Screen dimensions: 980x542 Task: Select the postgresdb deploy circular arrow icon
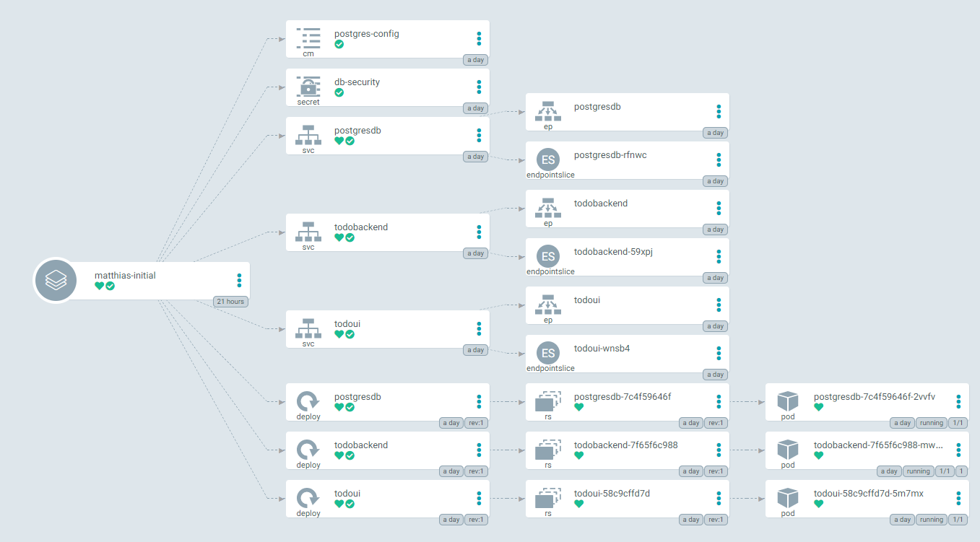click(x=308, y=401)
